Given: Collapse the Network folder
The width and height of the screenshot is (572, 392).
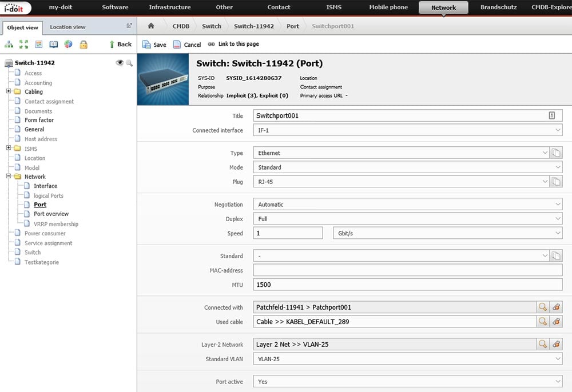Looking at the screenshot, I should pos(9,176).
